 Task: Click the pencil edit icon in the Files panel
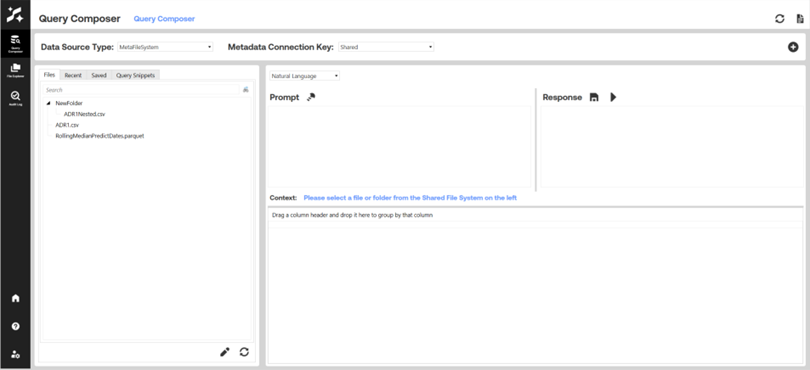pyautogui.click(x=225, y=352)
